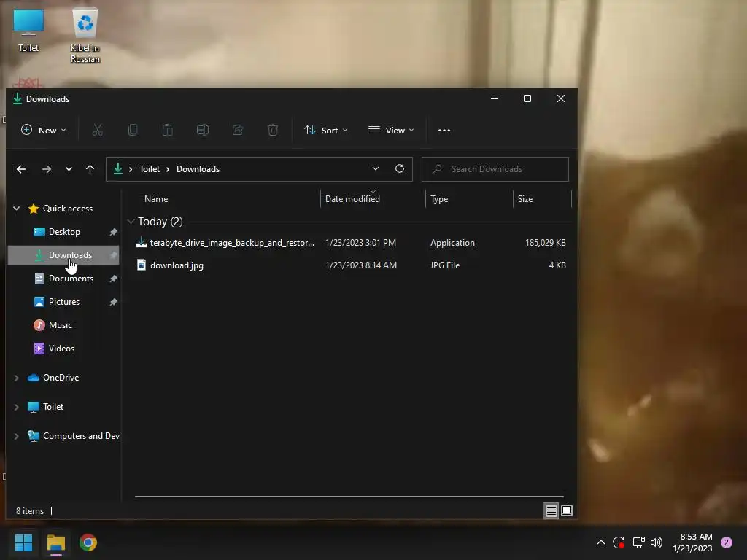747x560 pixels.
Task: Select the Kibel in Russian recycle bin
Action: (x=85, y=35)
